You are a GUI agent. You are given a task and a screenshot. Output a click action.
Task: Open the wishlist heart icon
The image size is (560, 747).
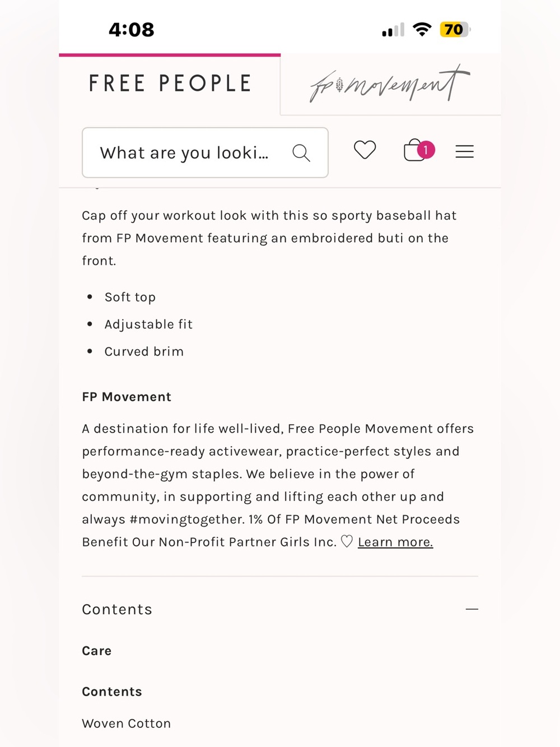tap(365, 150)
